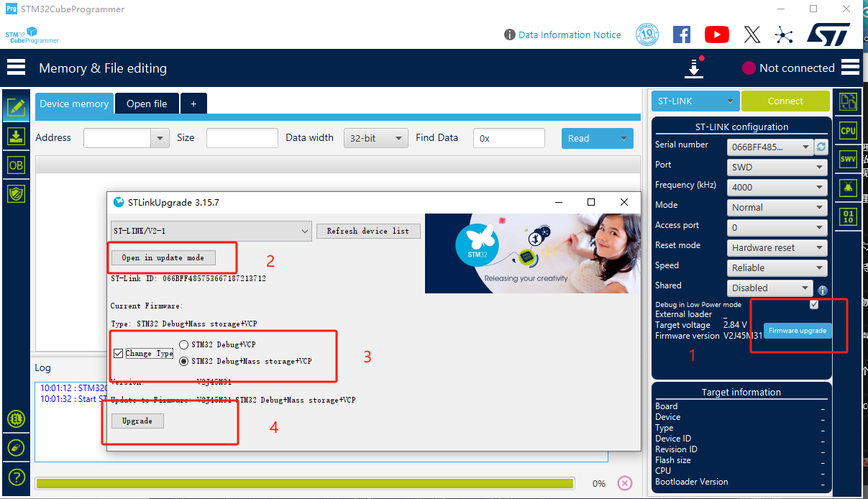This screenshot has height=499, width=868.
Task: Open the bug fault analyzer icon
Action: 848,188
